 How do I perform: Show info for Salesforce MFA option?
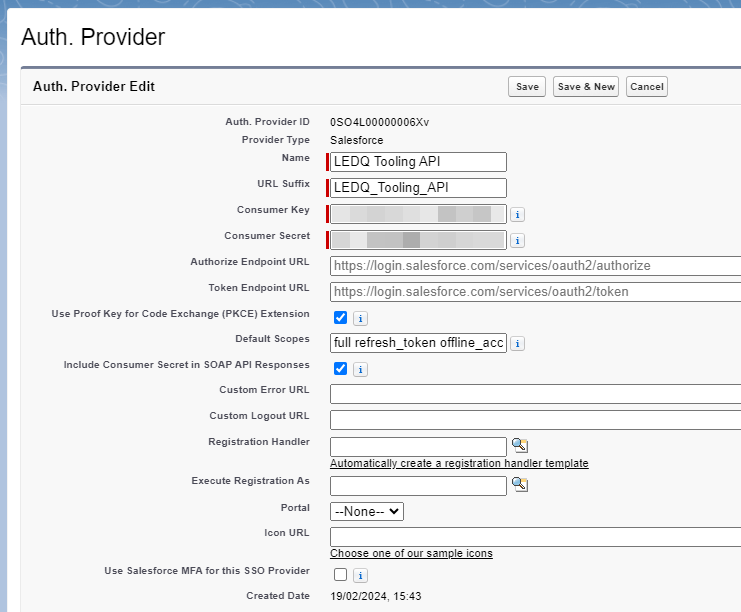[x=361, y=576]
